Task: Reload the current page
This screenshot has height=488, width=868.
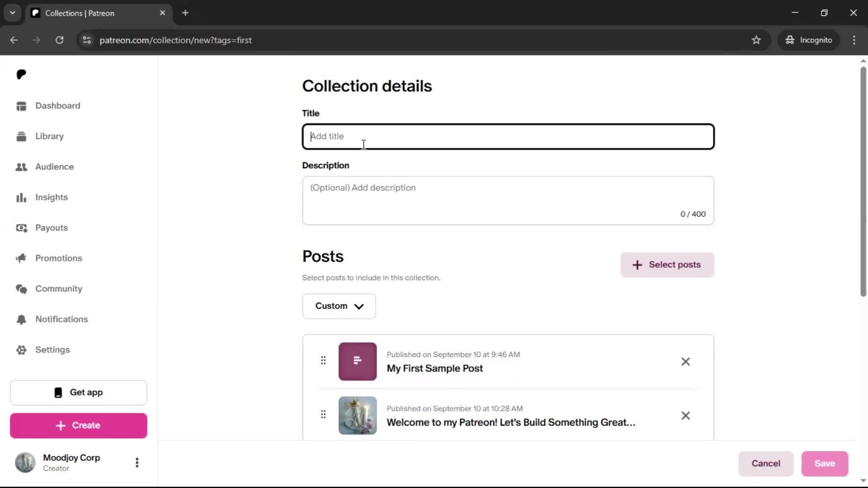Action: point(59,40)
